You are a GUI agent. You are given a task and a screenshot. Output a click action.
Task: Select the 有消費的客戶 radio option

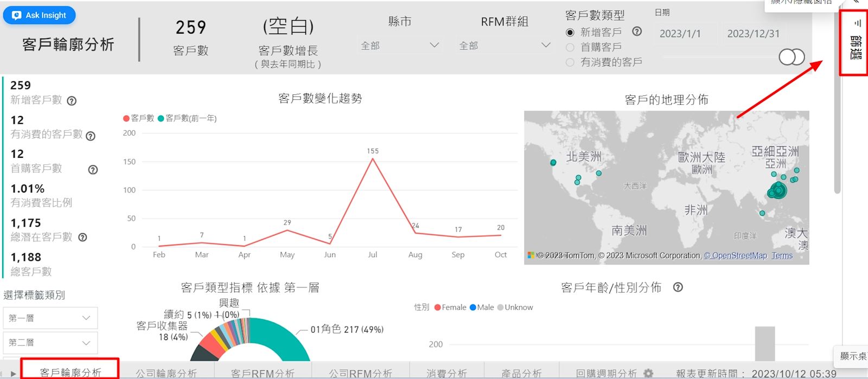[570, 62]
